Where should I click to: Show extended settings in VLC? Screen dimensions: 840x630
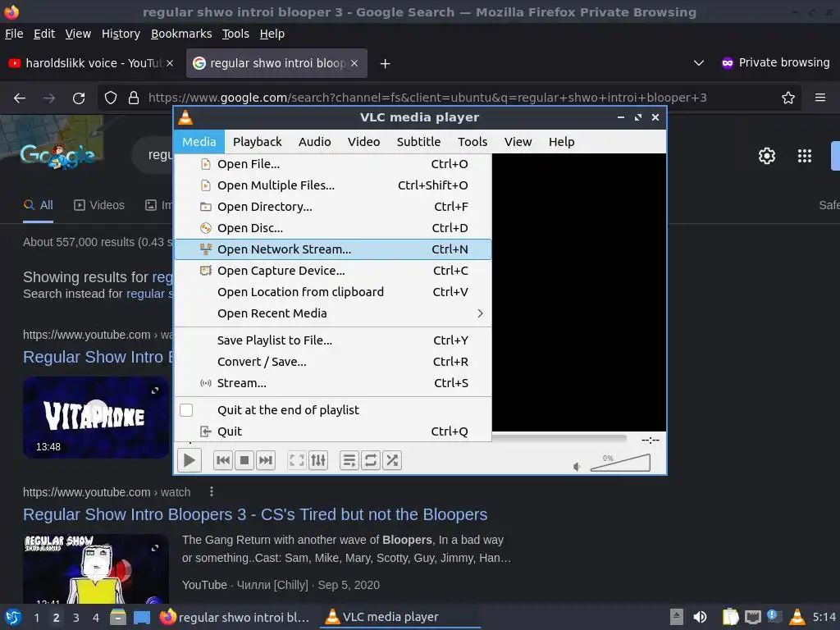318,460
